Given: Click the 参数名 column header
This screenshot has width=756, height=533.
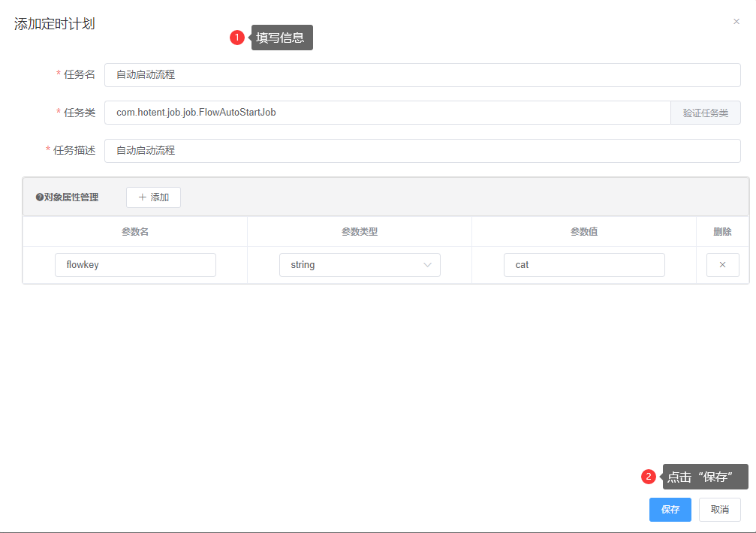Looking at the screenshot, I should click(x=135, y=232).
